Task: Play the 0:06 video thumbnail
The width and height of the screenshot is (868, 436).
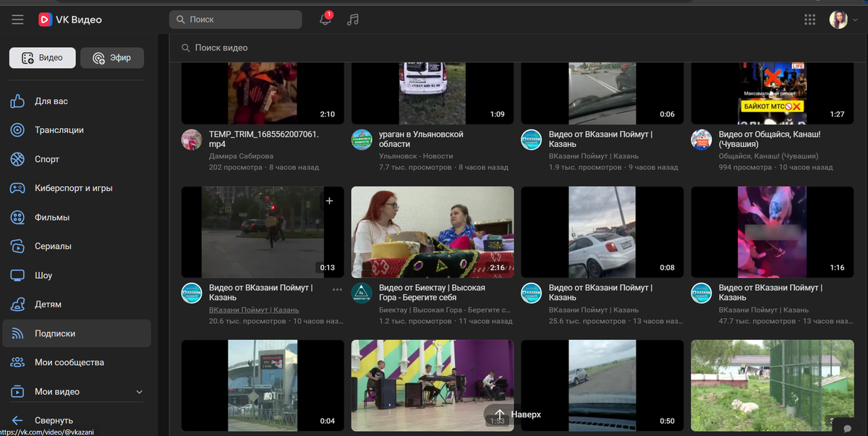Action: pos(603,93)
